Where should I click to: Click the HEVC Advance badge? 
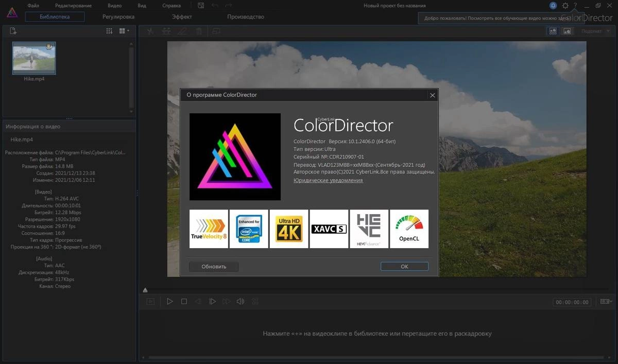pos(369,229)
